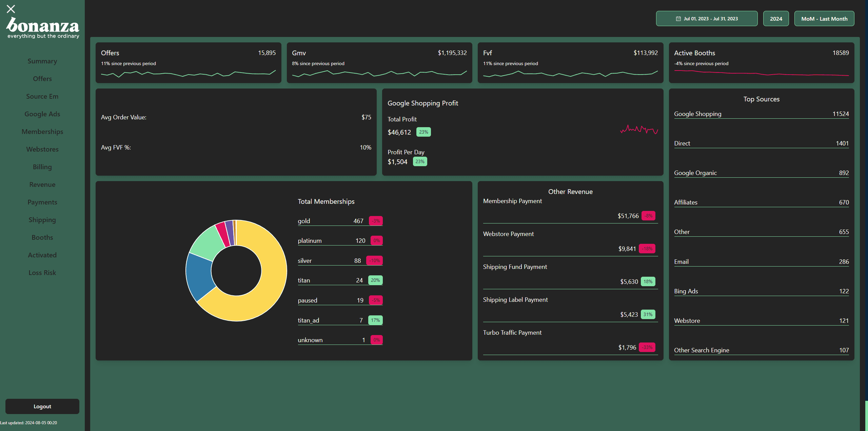
Task: Click Total Profit 23% badge
Action: [423, 132]
